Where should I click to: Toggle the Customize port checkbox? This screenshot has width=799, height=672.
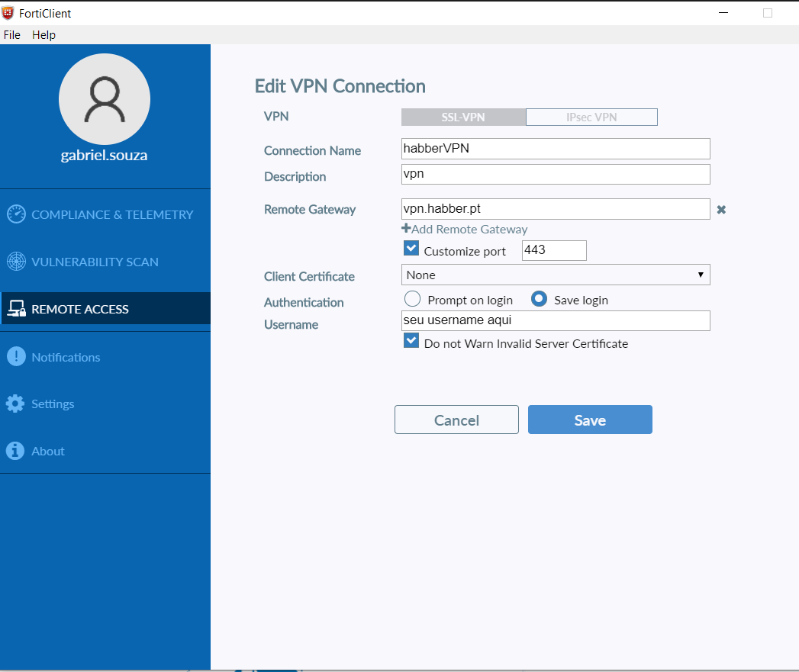411,248
